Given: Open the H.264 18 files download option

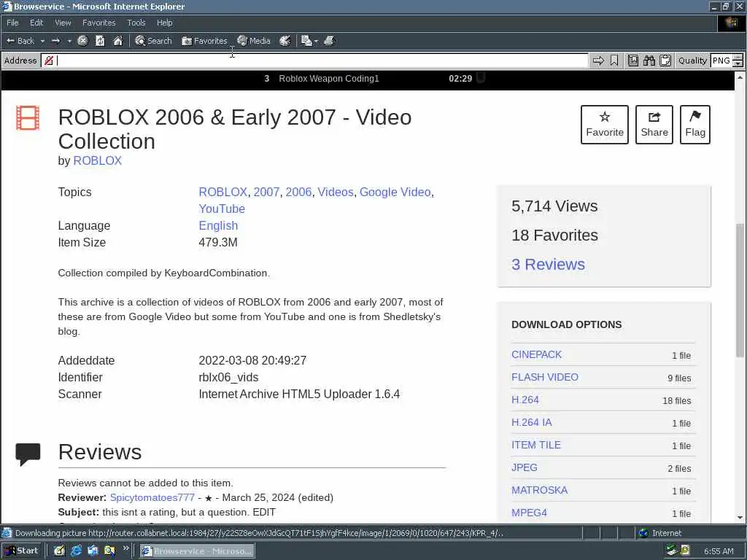Looking at the screenshot, I should (525, 400).
